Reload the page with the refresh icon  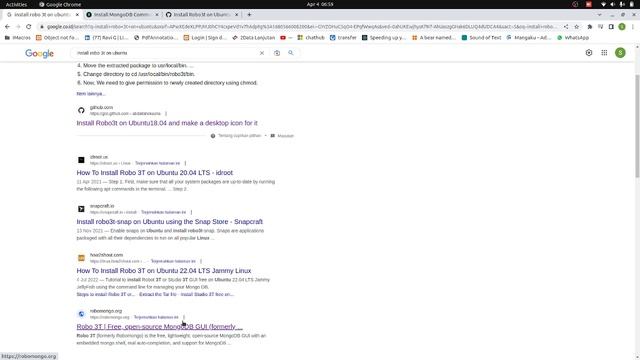point(29,27)
